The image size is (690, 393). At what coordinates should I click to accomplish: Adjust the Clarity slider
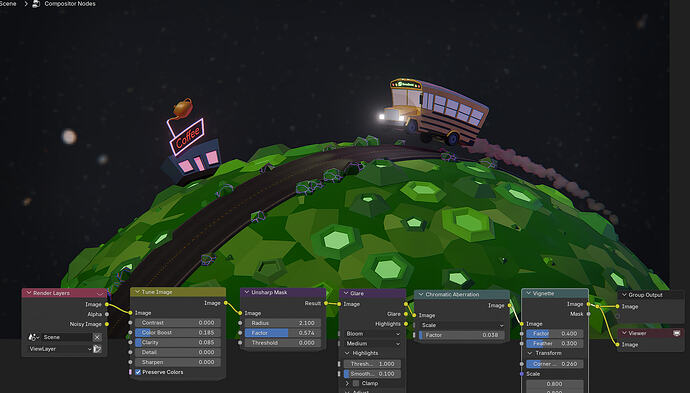(x=178, y=342)
